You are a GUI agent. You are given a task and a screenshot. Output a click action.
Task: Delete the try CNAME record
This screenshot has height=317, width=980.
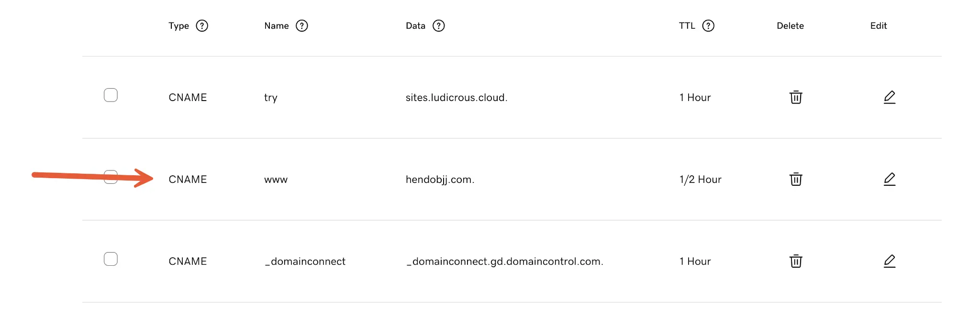tap(796, 97)
